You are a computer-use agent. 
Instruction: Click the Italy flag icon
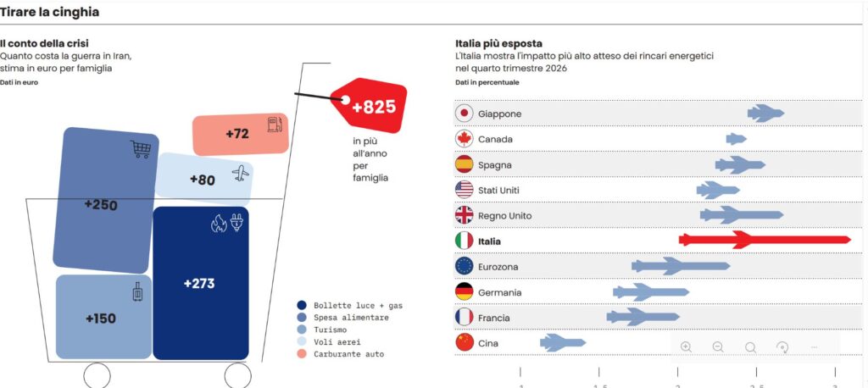click(x=464, y=241)
